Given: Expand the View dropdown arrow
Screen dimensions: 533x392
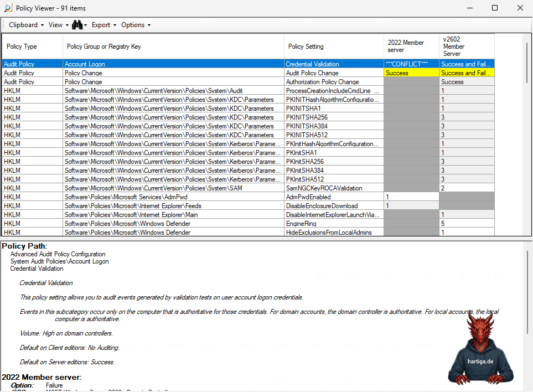Looking at the screenshot, I should pyautogui.click(x=67, y=25).
